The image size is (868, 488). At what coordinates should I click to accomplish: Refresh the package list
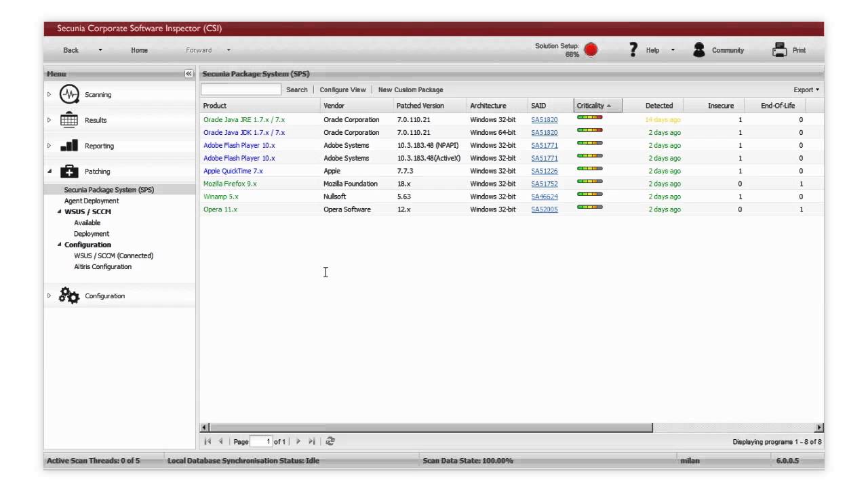[330, 441]
